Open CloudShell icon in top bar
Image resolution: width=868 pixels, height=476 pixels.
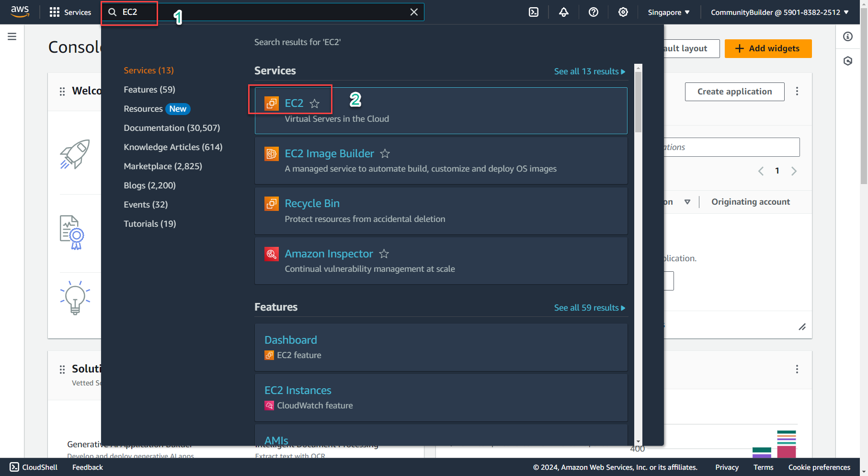tap(534, 12)
